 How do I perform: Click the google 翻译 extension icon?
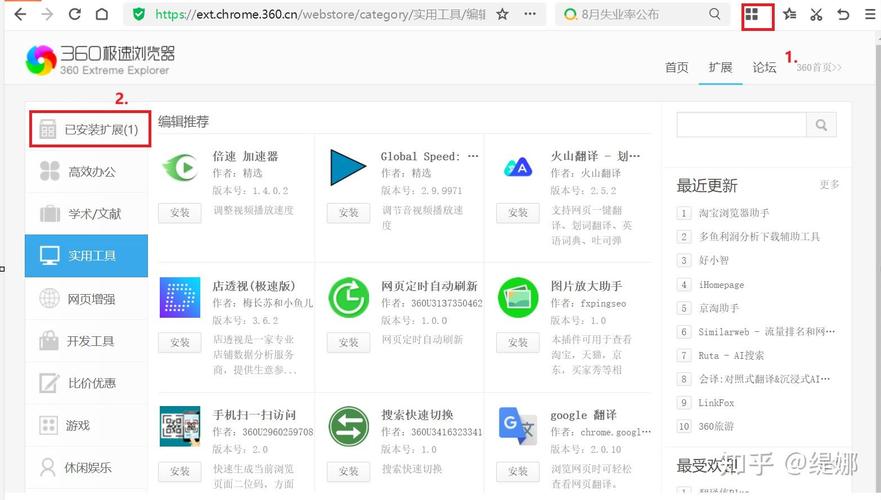tap(517, 426)
